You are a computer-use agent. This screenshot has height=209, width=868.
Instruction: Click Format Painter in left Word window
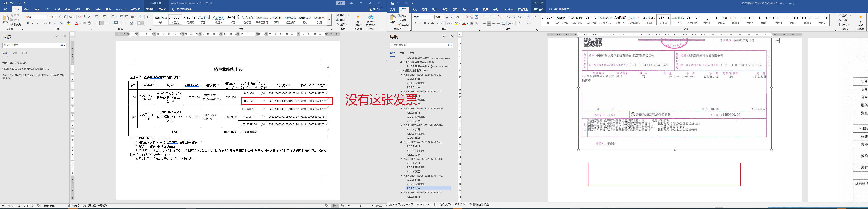pyautogui.click(x=16, y=25)
